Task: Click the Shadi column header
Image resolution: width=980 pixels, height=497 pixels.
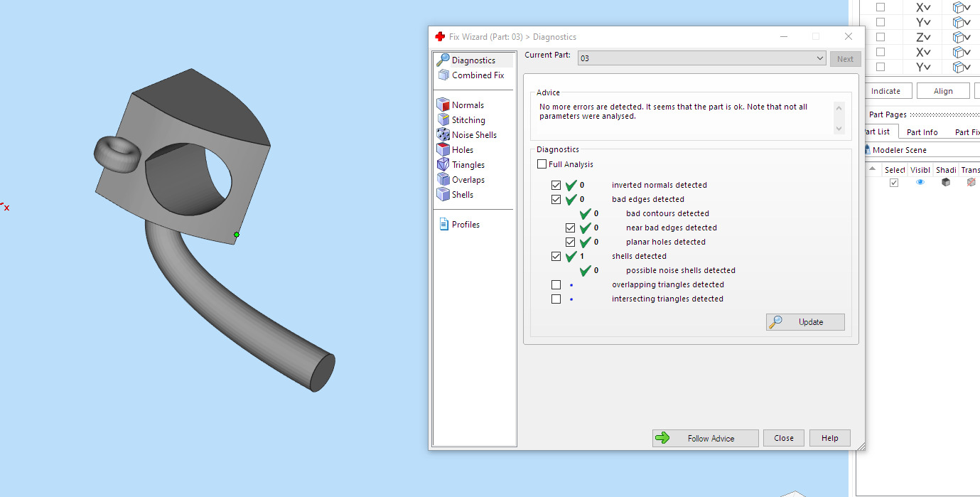Action: tap(946, 170)
